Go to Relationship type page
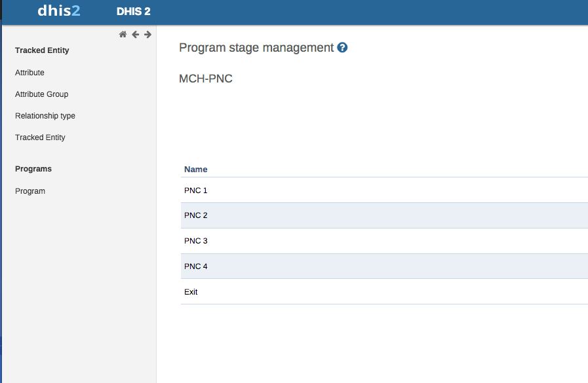588x383 pixels. pyautogui.click(x=45, y=116)
